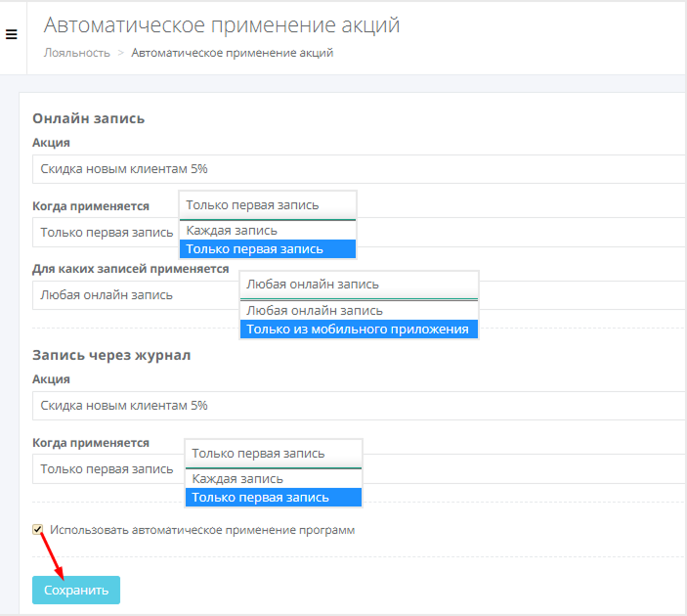This screenshot has width=687, height=616.
Task: Toggle the automatic program application checkbox
Action: coord(38,530)
